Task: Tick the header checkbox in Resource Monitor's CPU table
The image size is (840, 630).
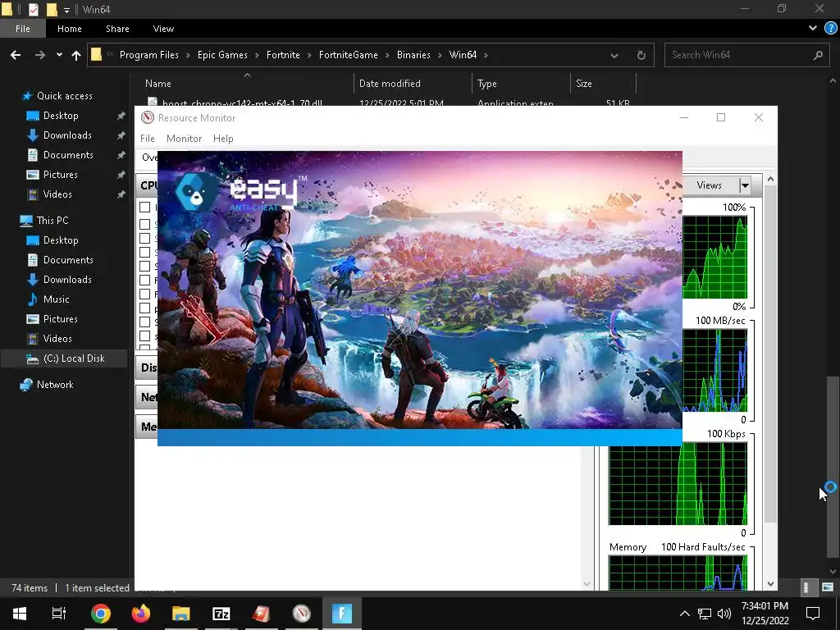Action: 144,207
